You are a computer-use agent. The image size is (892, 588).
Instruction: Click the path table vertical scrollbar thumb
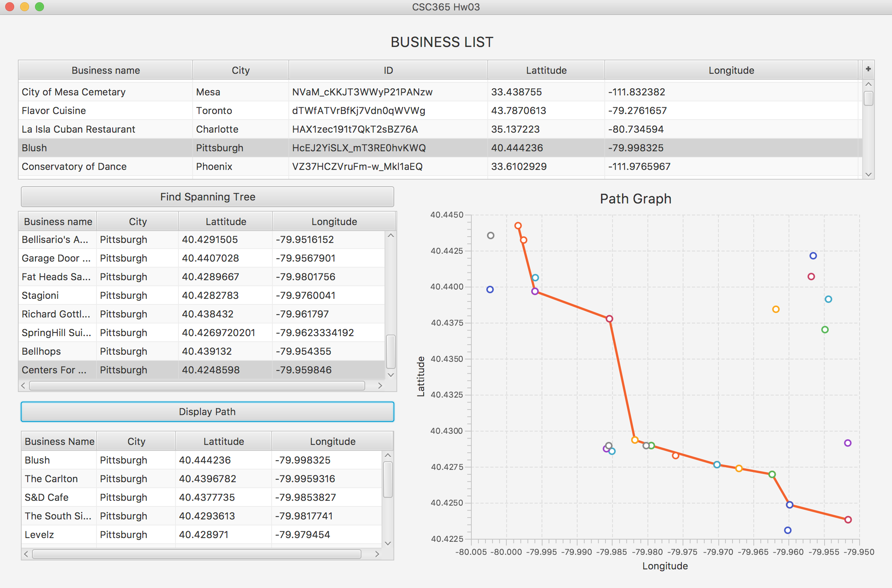(388, 480)
